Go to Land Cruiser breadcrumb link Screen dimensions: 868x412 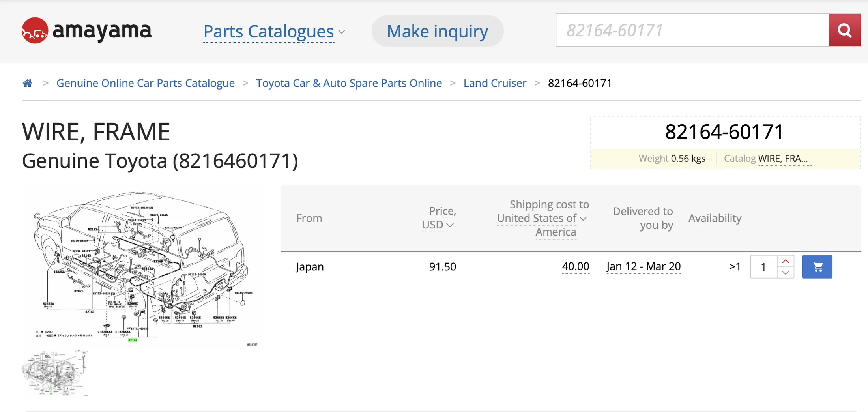pyautogui.click(x=495, y=83)
